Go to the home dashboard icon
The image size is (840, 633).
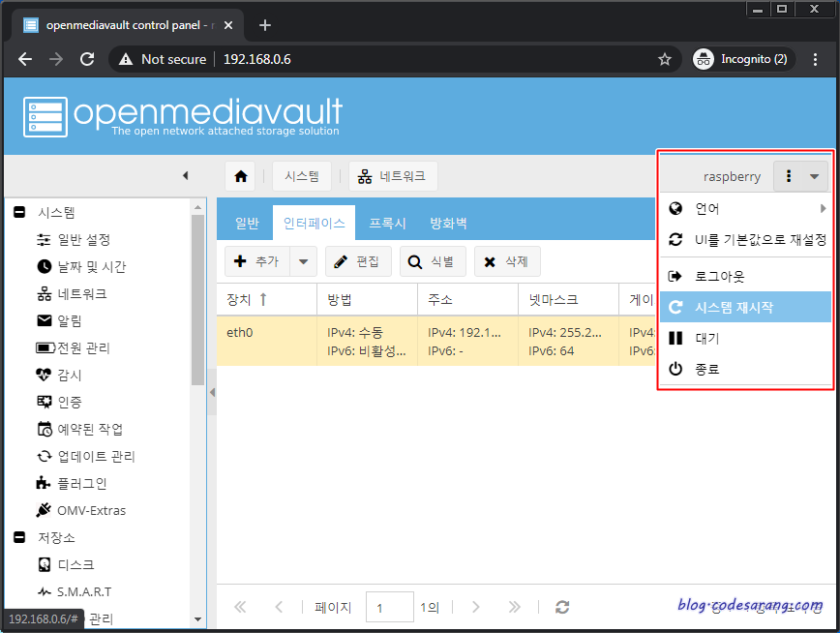click(241, 176)
